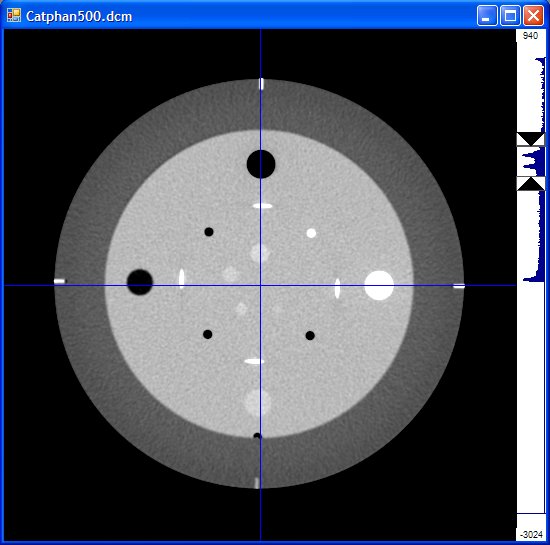This screenshot has width=550, height=545.
Task: Minimize the Catphan500.dcm window
Action: pyautogui.click(x=487, y=16)
